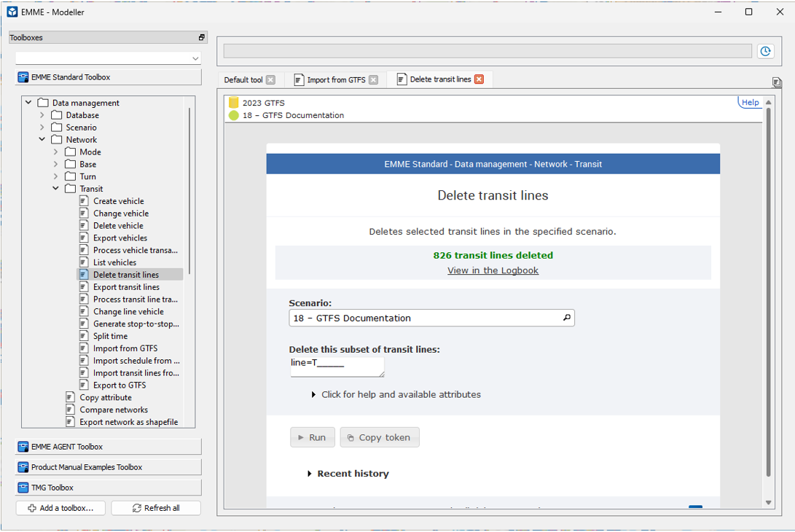795x532 pixels.
Task: Click the EMME AGENT Toolbox icon
Action: [x=23, y=447]
